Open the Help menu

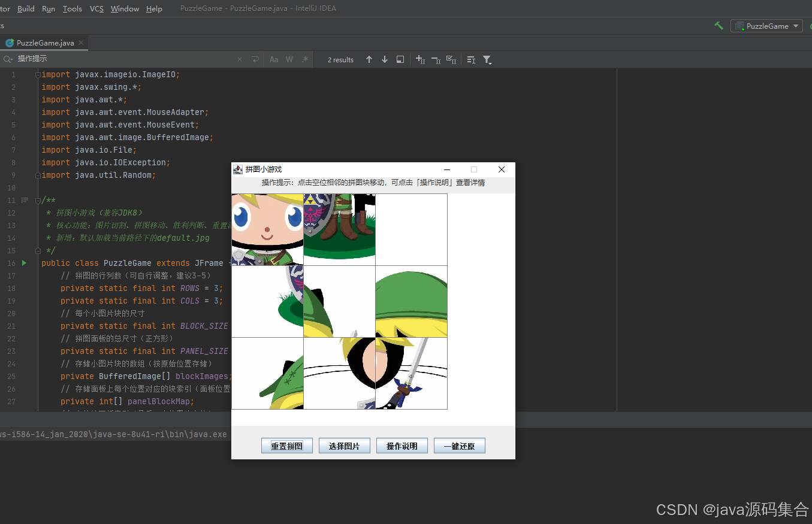[x=154, y=8]
